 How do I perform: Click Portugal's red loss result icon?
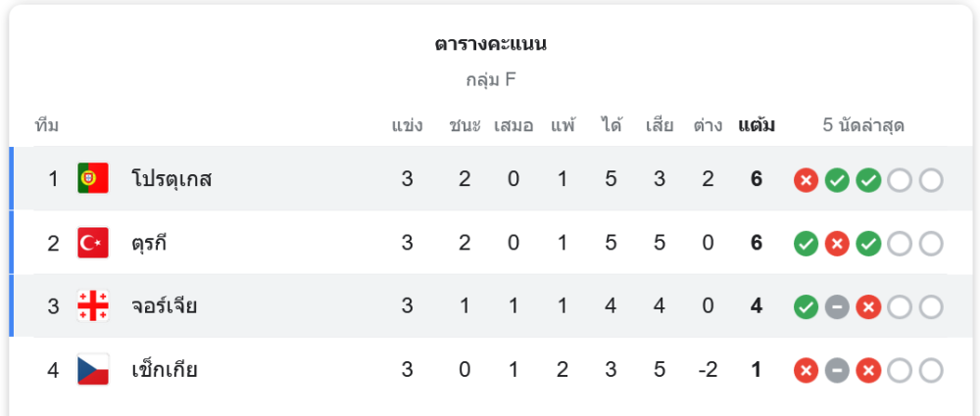point(806,180)
